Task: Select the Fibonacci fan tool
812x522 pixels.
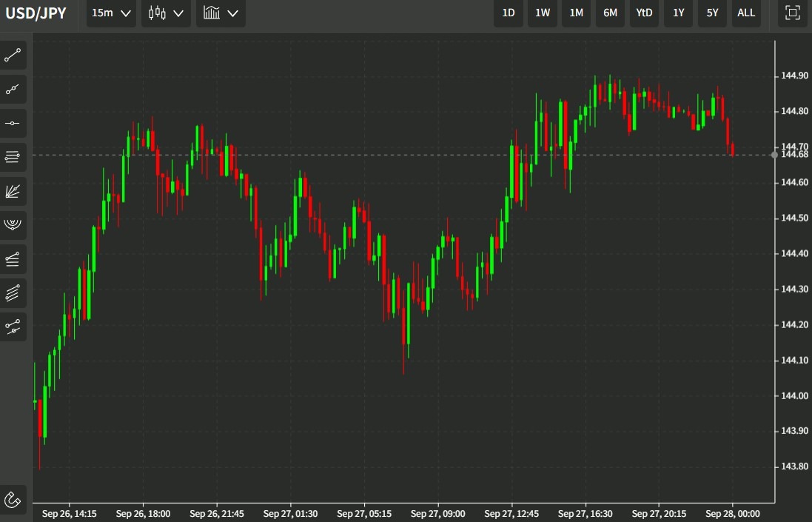Action: click(13, 191)
